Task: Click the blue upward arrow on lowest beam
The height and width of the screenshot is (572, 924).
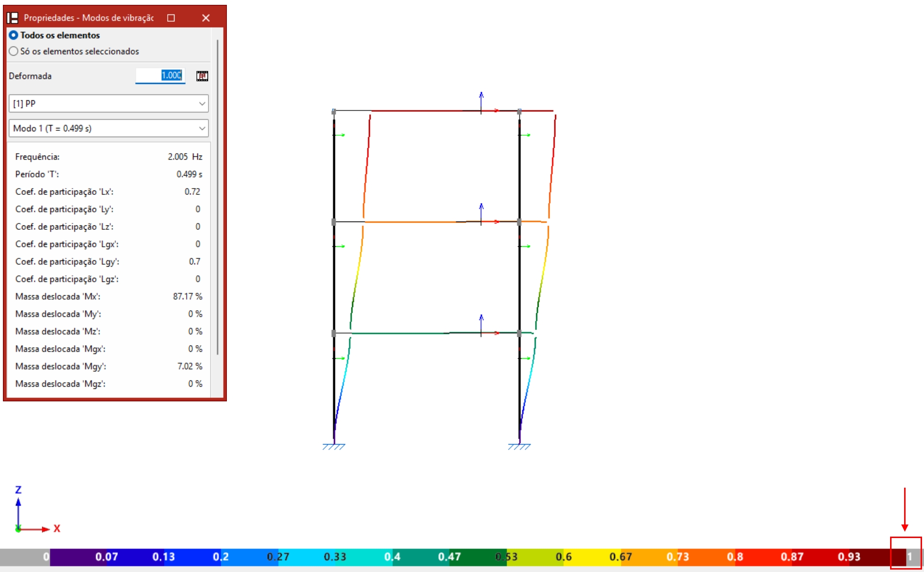Action: point(481,325)
